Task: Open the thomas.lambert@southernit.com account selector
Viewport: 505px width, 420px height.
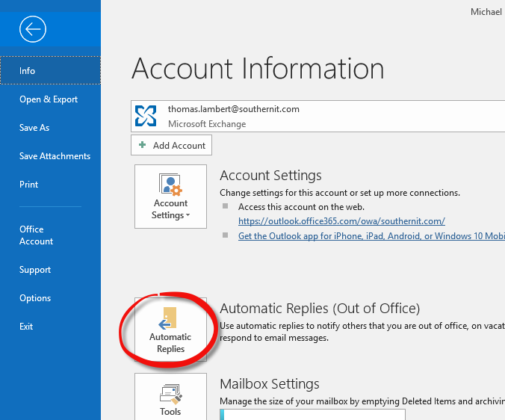Action: pyautogui.click(x=318, y=116)
